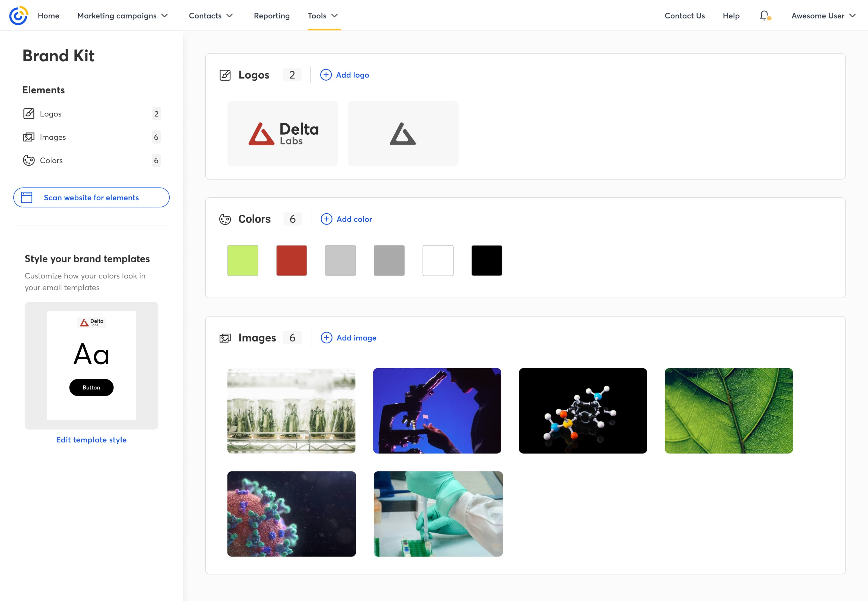
Task: Click the plus icon beside Add color
Action: (326, 219)
